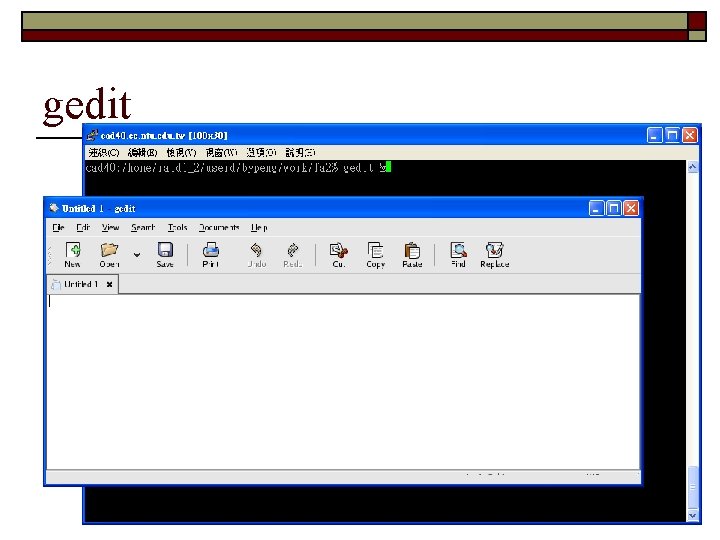Viewport: 720px width, 540px height.
Task: Open the Edit menu in gedit
Action: pyautogui.click(x=83, y=227)
